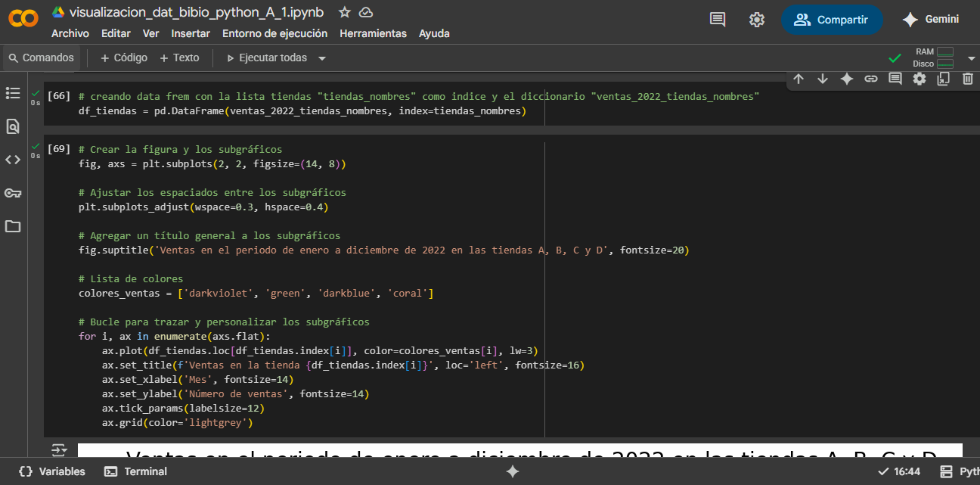Screen dimensions: 980x485
Task: Check the cloud saved status icon
Action: (x=366, y=12)
